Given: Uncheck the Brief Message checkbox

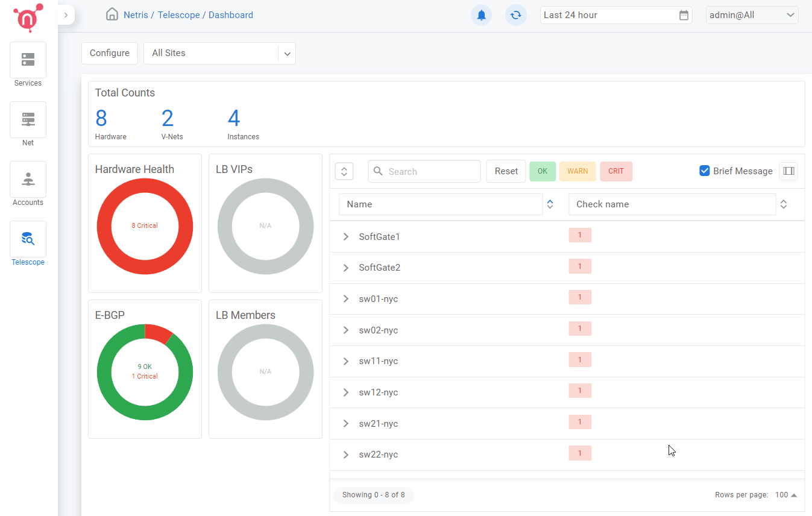Looking at the screenshot, I should pyautogui.click(x=704, y=171).
